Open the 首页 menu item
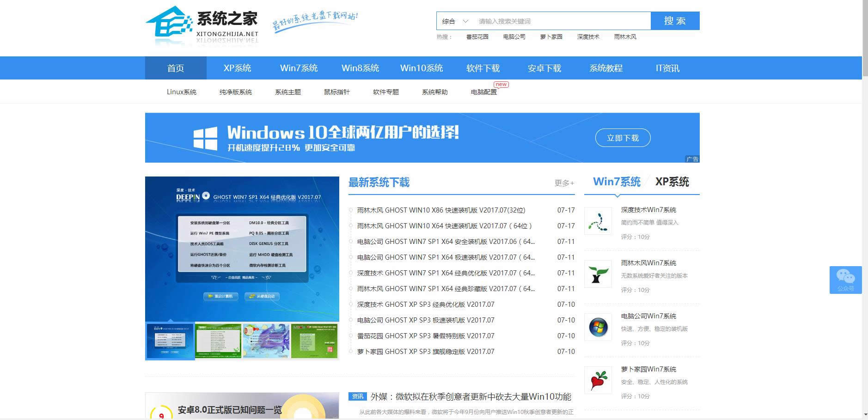868x420 pixels. coord(175,68)
